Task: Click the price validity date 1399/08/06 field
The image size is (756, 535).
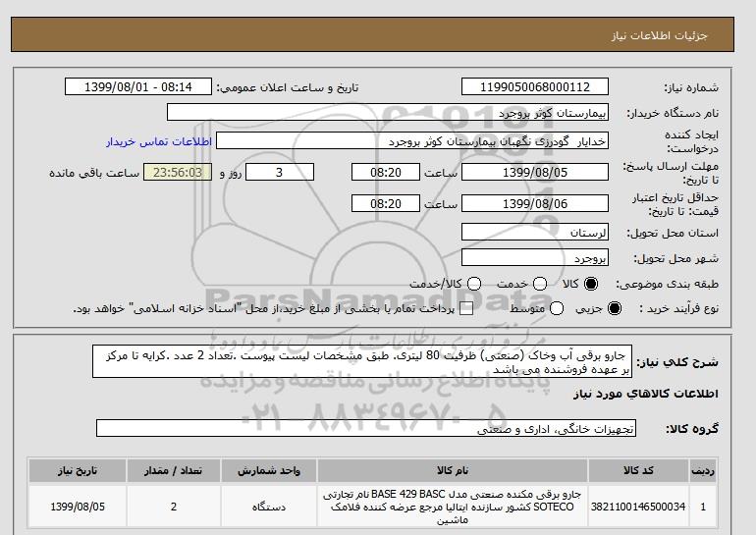Action: [535, 203]
